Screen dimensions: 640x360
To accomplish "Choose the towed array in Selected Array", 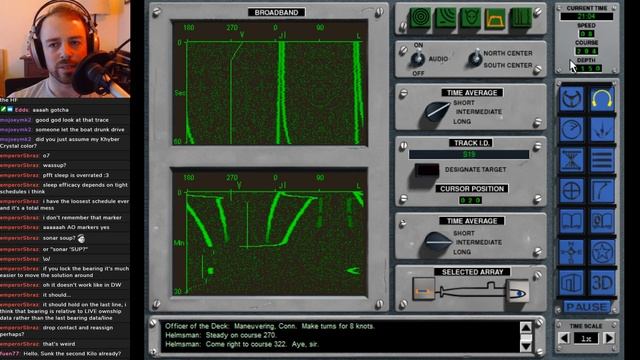I will (424, 290).
